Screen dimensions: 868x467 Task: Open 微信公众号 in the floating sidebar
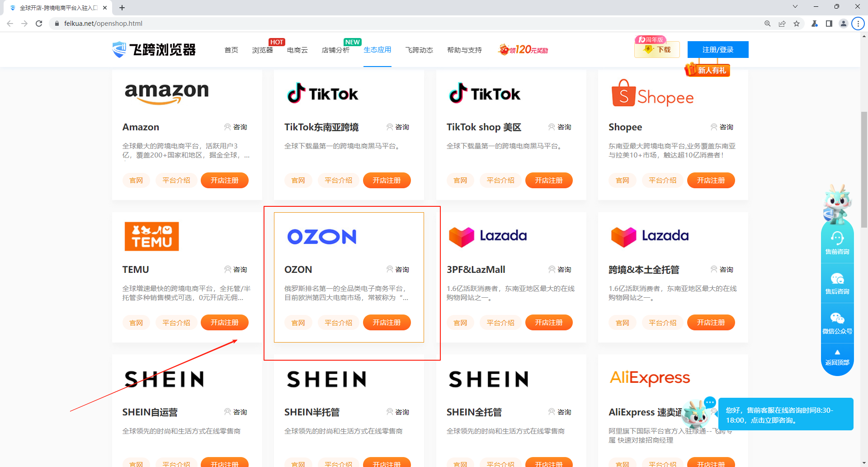837,323
